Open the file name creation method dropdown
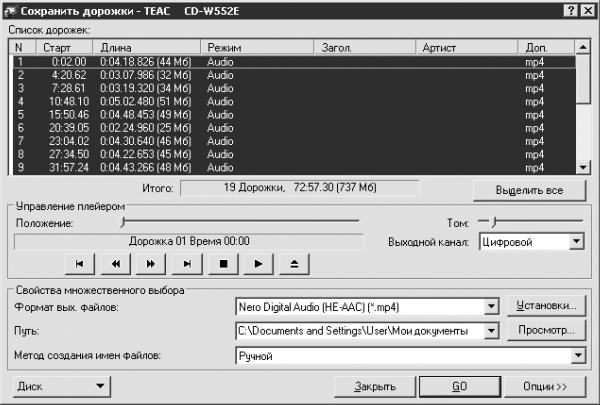Viewport: 600px width, 405px height. [578, 356]
